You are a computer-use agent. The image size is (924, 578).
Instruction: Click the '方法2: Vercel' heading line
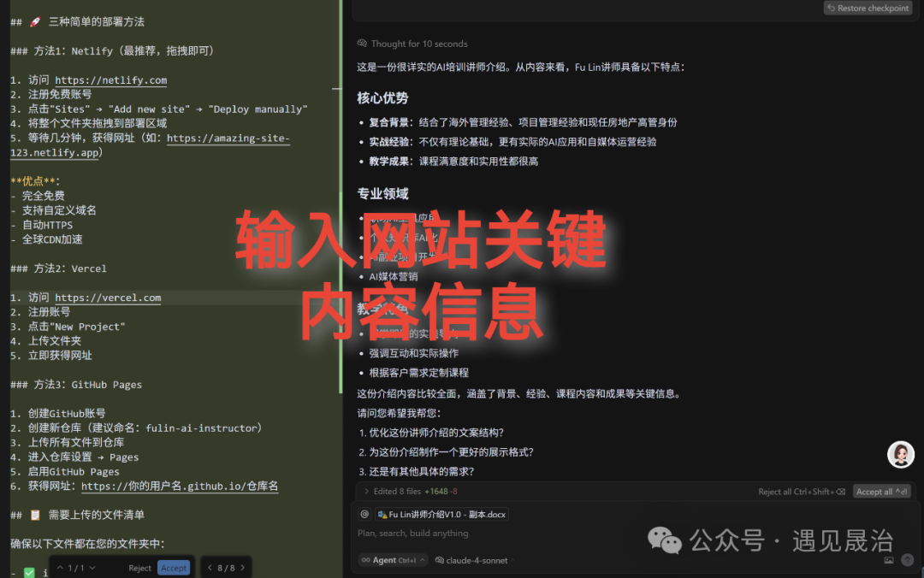58,268
